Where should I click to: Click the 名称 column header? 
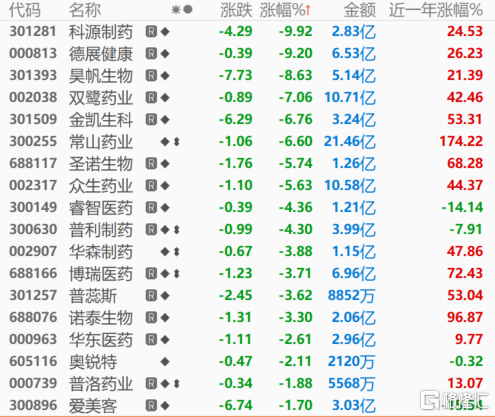(85, 10)
